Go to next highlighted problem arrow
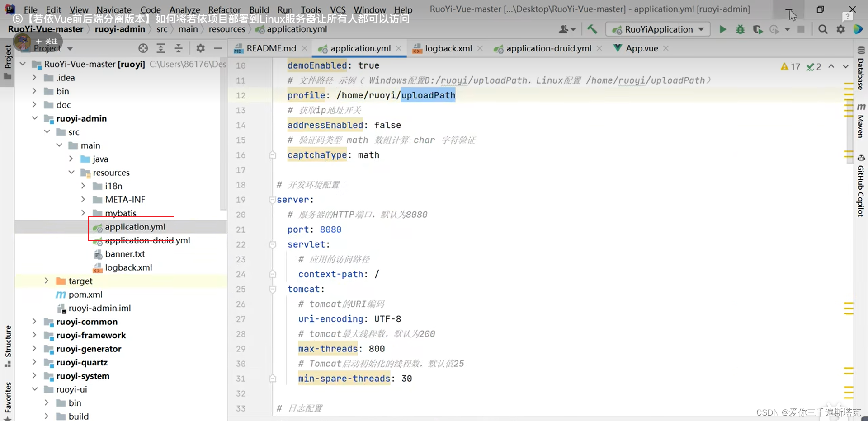868x421 pixels. click(845, 66)
